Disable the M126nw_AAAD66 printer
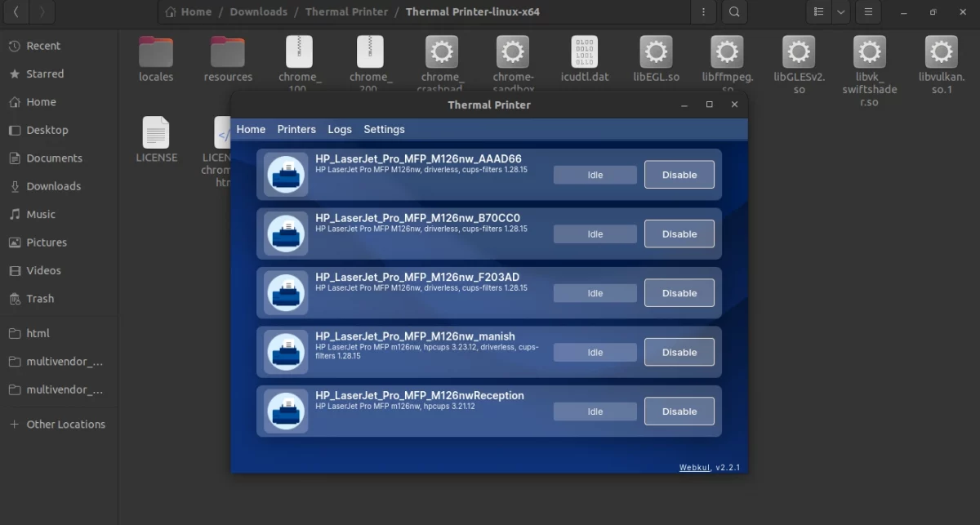Image resolution: width=980 pixels, height=525 pixels. pyautogui.click(x=679, y=175)
